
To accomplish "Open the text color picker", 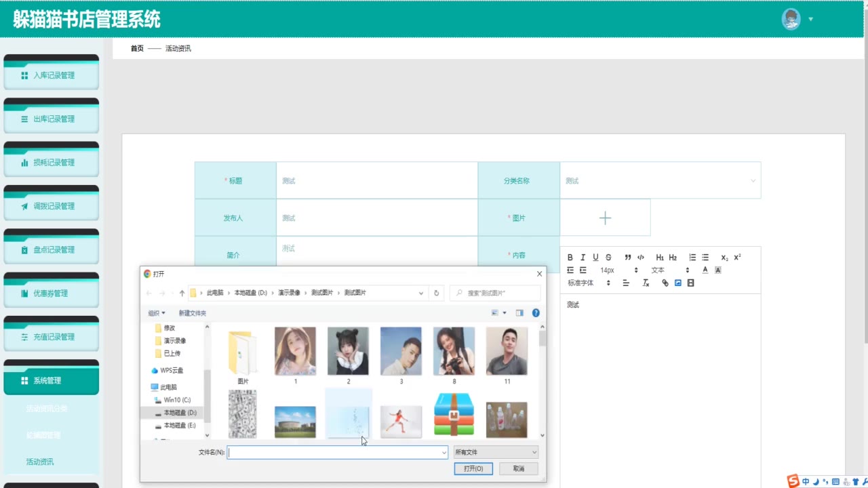I will [x=705, y=270].
